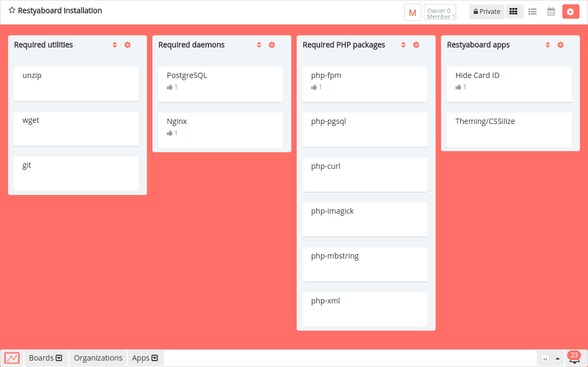Open the wget card
Screen dimensions: 588x367
[x=76, y=129]
